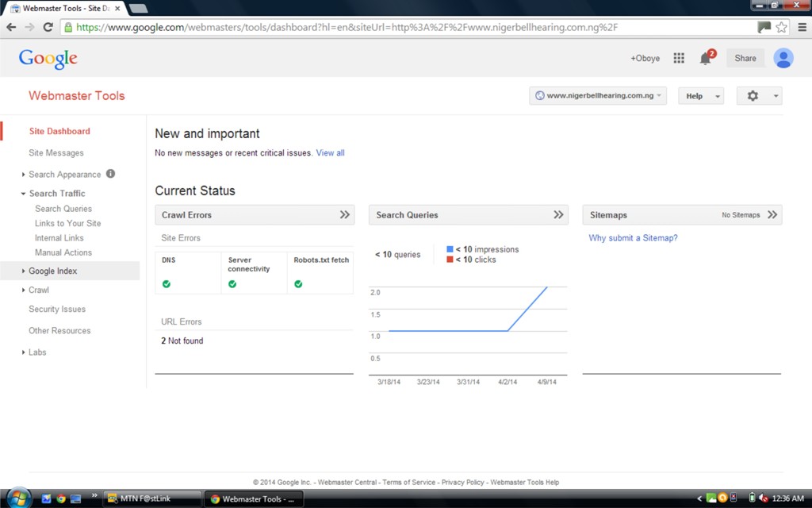Screen dimensions: 812x508
Task: Open Manual Actions in sidebar
Action: (63, 252)
